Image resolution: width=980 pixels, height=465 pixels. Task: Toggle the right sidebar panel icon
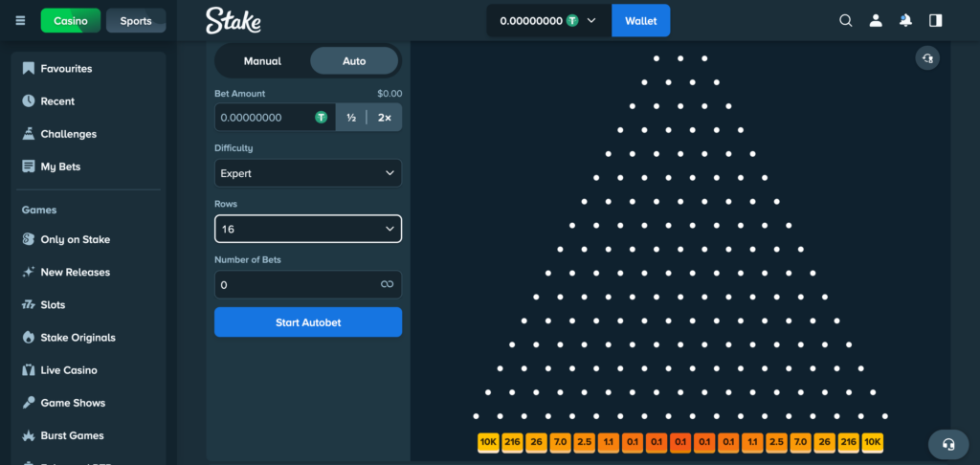tap(936, 21)
